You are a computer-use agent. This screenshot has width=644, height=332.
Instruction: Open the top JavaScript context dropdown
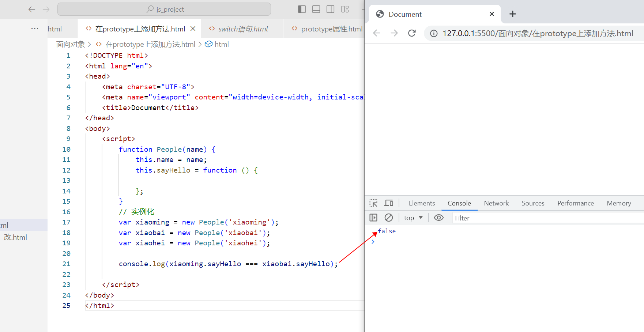413,218
